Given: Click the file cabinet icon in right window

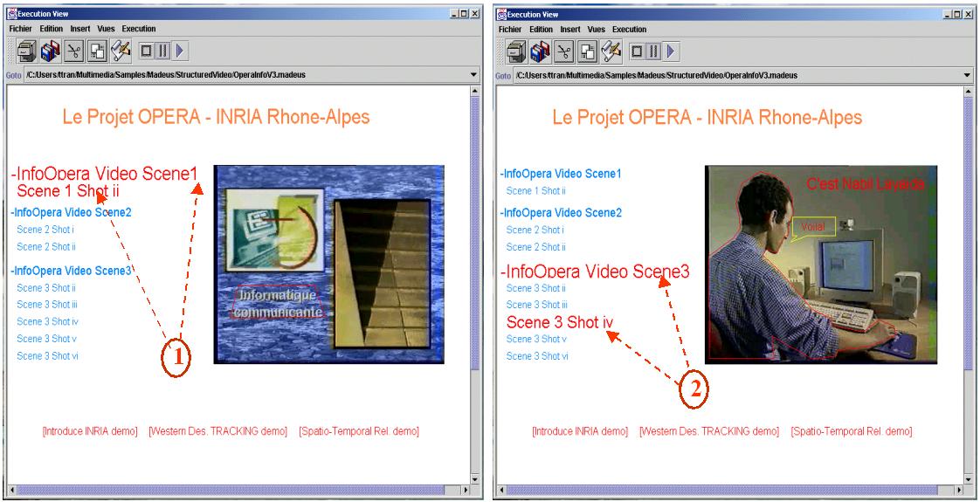Looking at the screenshot, I should 517,51.
